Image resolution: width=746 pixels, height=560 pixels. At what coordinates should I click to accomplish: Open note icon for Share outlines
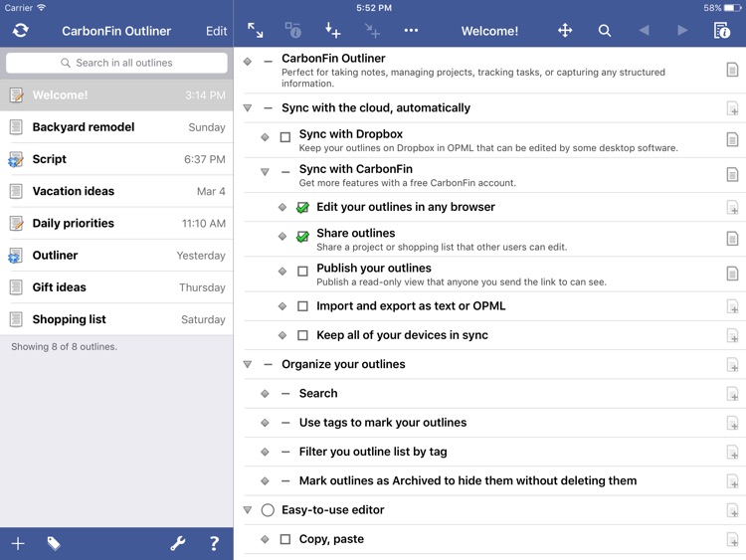[x=732, y=239]
